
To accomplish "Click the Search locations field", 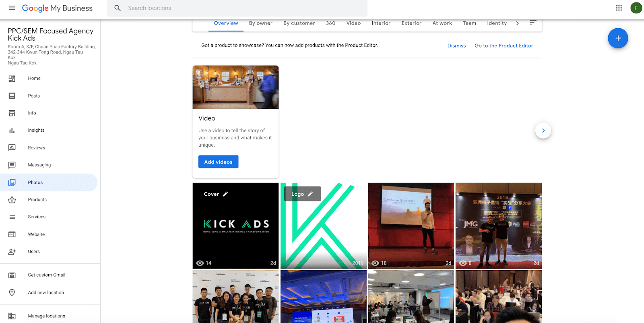I will point(237,8).
